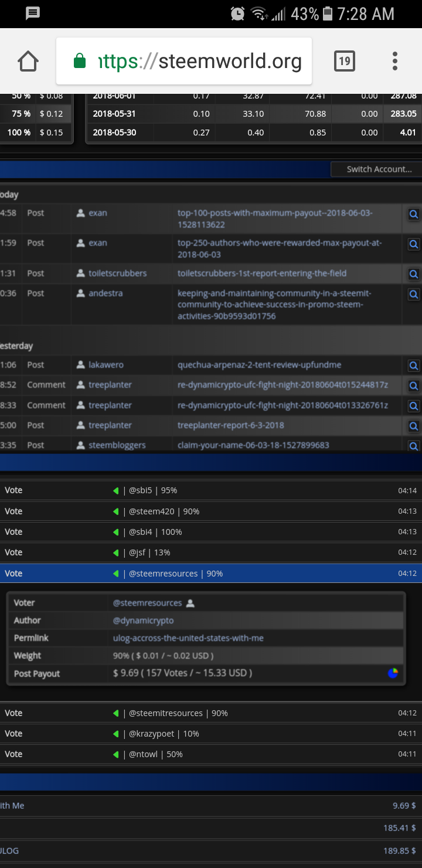Click first treeplanter username at 8:52 comment
The height and width of the screenshot is (868, 422).
(x=110, y=385)
